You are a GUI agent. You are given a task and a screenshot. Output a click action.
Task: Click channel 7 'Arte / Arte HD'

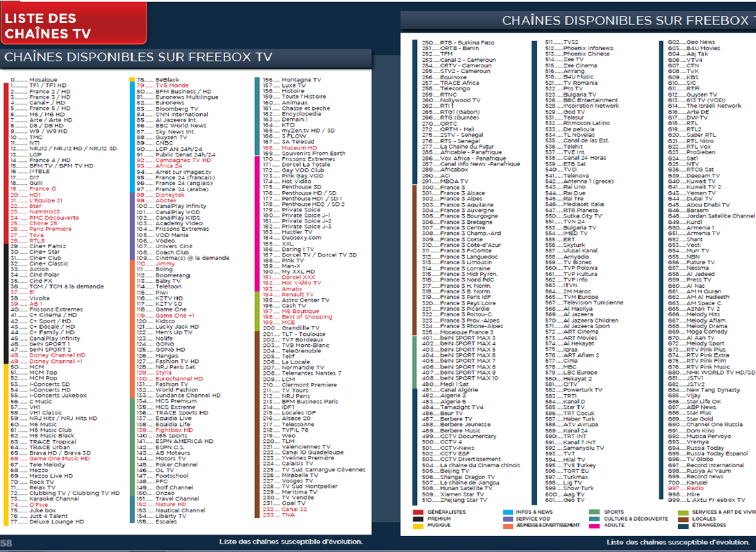42,120
